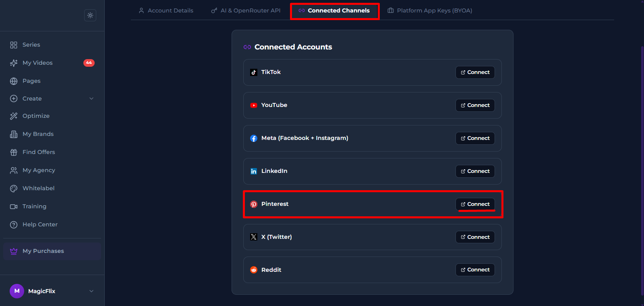
Task: Click the Reddit logo icon
Action: pos(254,270)
